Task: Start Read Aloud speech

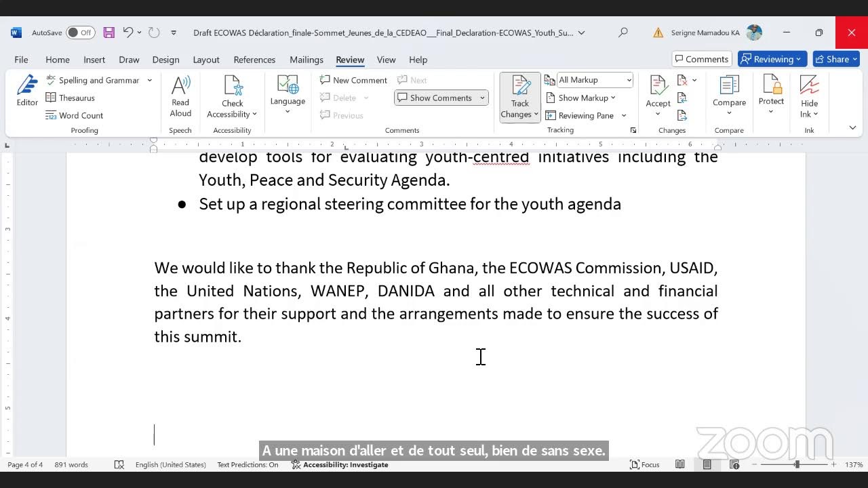Action: [180, 96]
